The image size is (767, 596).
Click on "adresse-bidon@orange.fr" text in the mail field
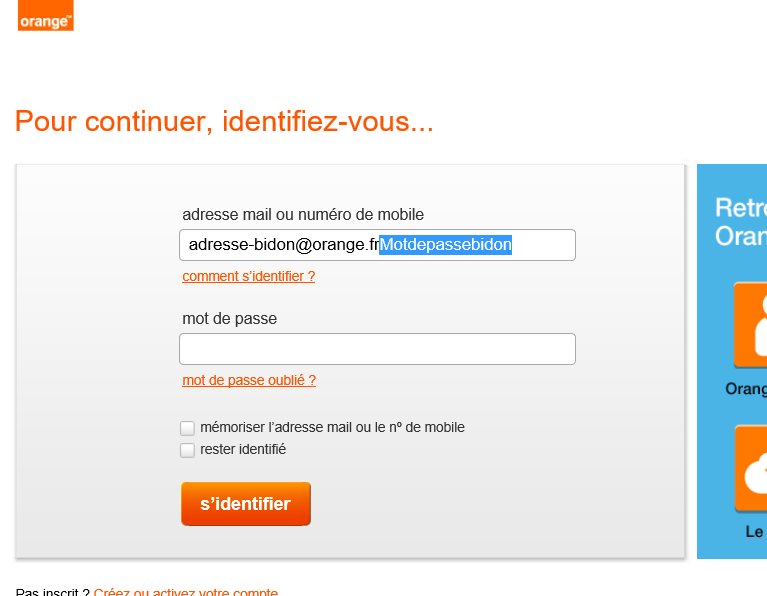coord(283,245)
